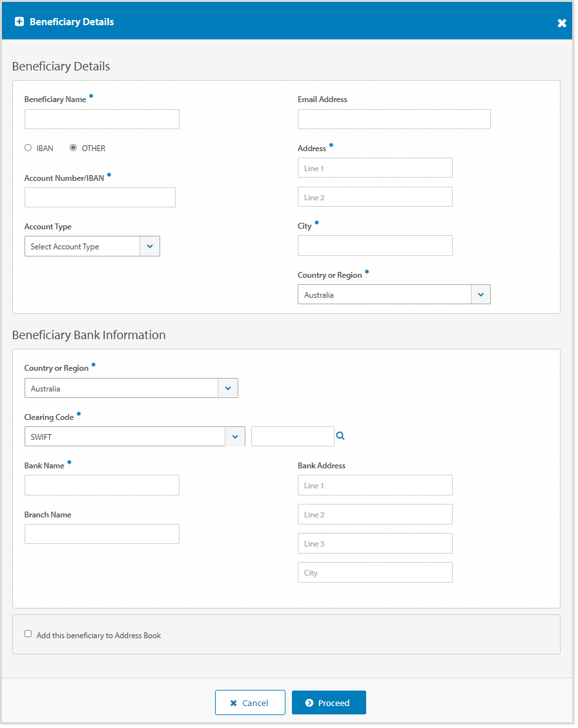Click the chevron on the Clearing Code dropdown
The image size is (578, 728).
click(x=235, y=436)
